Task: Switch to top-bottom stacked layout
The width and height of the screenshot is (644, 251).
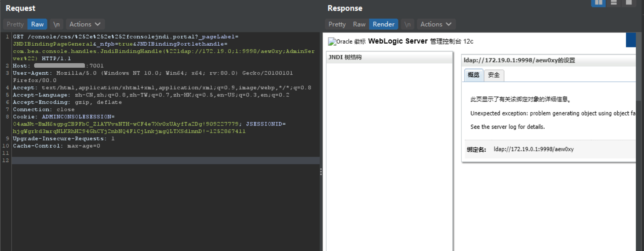Action: [x=614, y=2]
